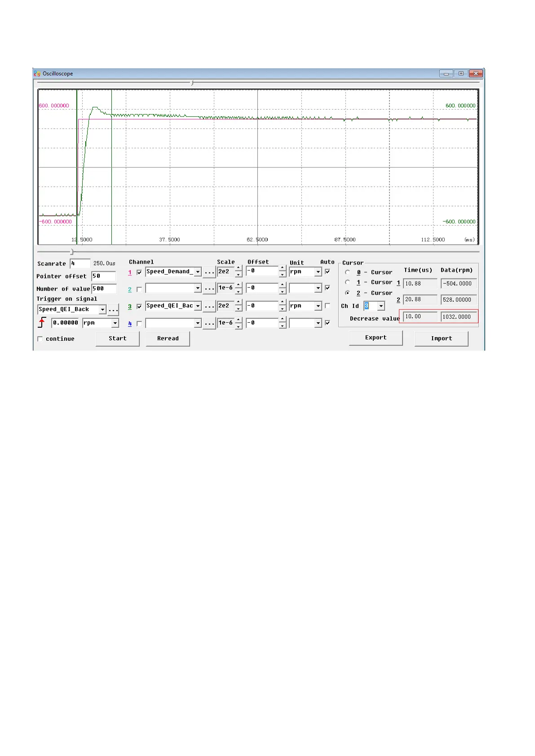
Task: Click the Pointer offset input field
Action: click(x=104, y=276)
